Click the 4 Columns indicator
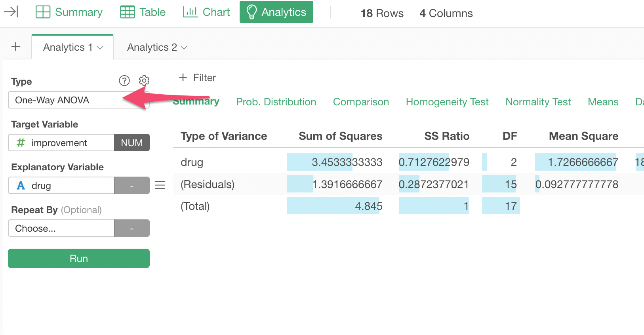The width and height of the screenshot is (644, 335). click(446, 13)
